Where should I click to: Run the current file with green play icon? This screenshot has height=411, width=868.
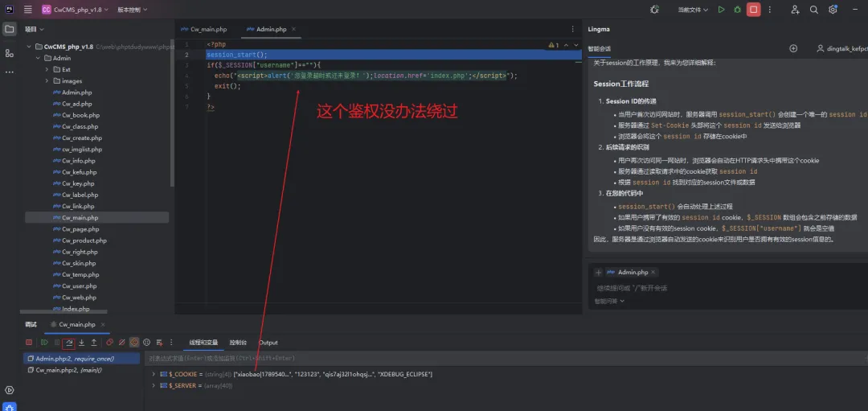(721, 10)
